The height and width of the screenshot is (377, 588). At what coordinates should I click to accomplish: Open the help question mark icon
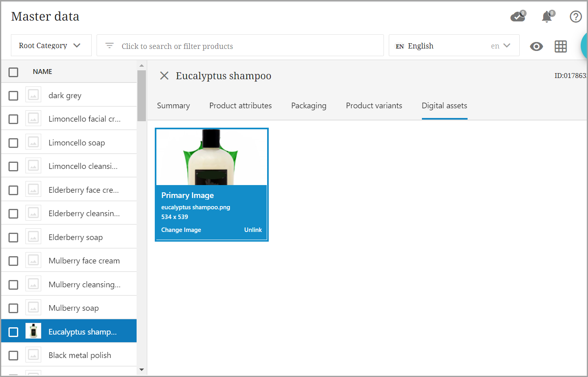pyautogui.click(x=575, y=17)
